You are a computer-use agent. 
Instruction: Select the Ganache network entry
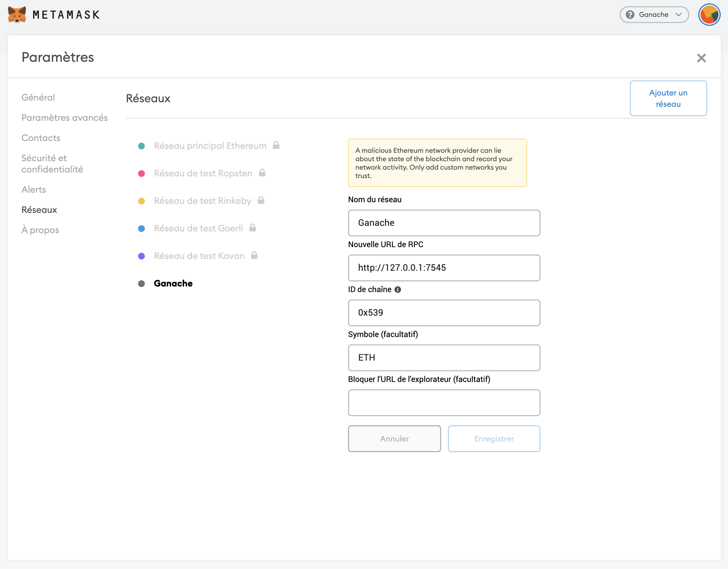coord(173,283)
